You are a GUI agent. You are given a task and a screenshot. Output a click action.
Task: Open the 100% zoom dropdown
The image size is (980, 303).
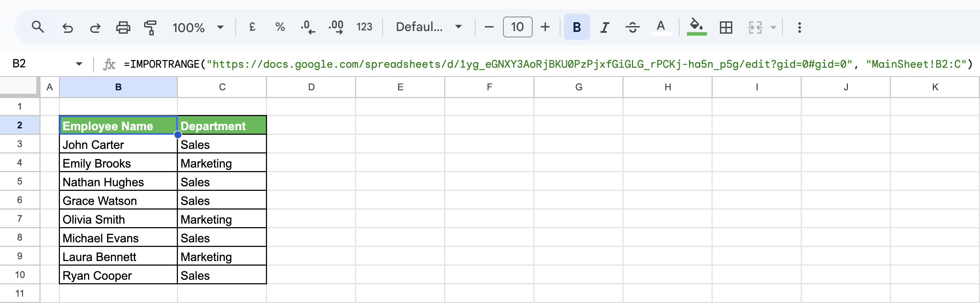198,28
